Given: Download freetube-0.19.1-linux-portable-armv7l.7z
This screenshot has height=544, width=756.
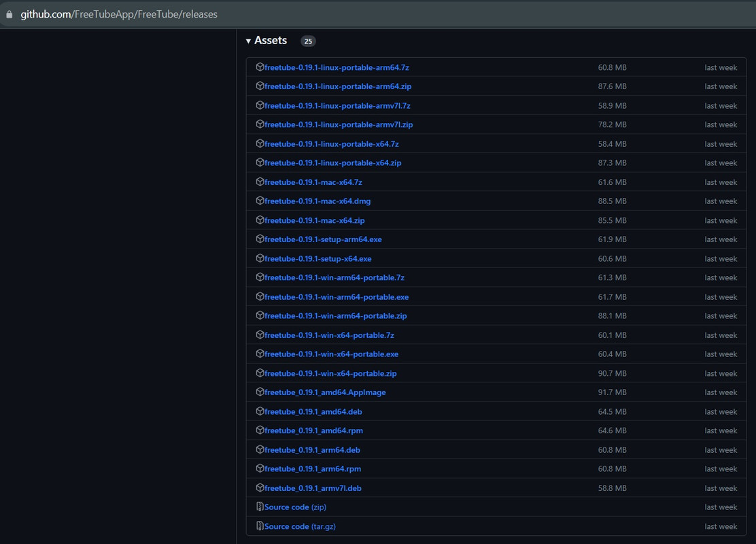Looking at the screenshot, I should click(337, 105).
